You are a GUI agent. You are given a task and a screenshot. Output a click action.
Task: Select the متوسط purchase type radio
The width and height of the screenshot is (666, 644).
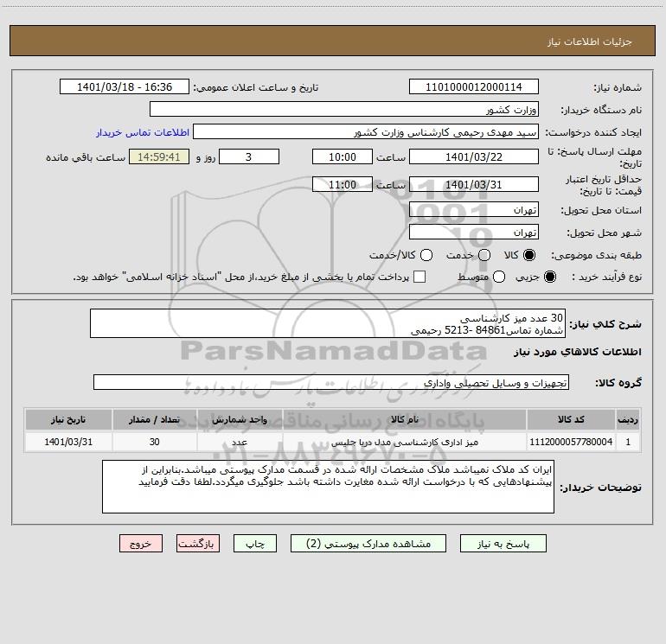coord(499,277)
